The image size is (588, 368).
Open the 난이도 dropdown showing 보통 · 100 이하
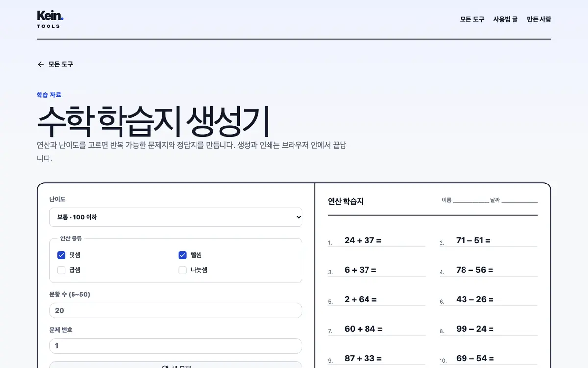(x=176, y=217)
